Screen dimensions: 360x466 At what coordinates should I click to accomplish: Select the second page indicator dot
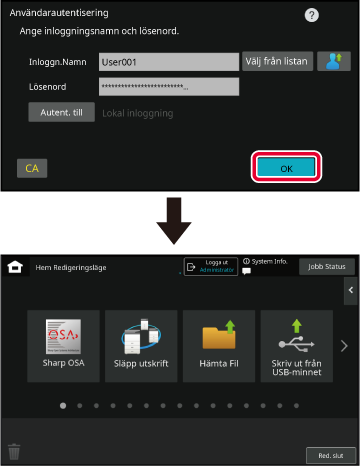point(80,406)
